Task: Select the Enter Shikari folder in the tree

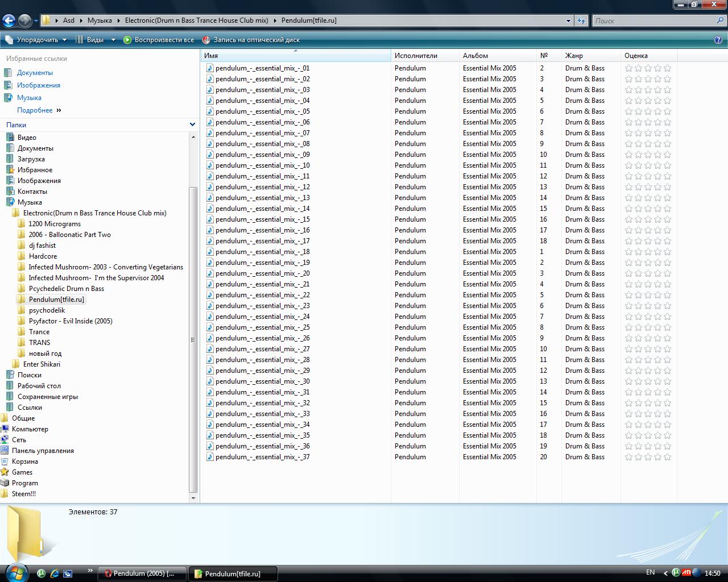Action: coord(42,364)
